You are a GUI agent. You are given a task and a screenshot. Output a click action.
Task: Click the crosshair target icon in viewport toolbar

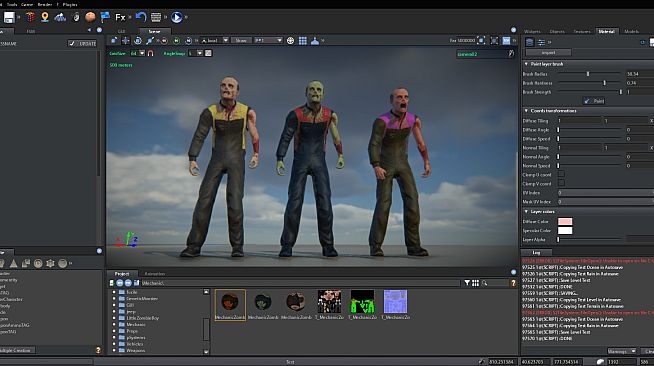point(290,40)
